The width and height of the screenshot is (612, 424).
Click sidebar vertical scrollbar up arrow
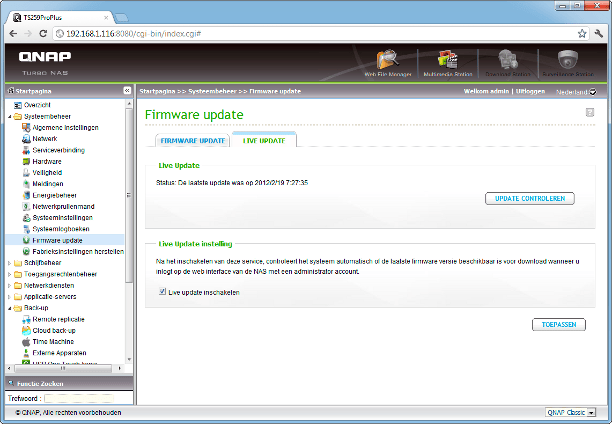pyautogui.click(x=129, y=103)
